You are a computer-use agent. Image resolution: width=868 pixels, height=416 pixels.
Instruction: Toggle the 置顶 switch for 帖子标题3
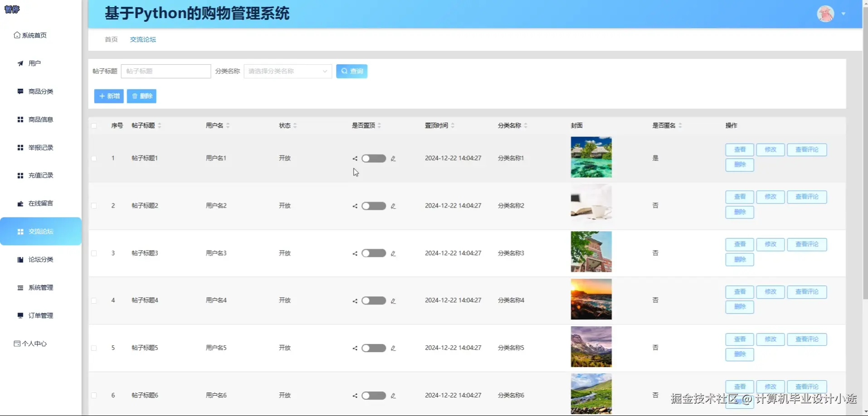(374, 253)
